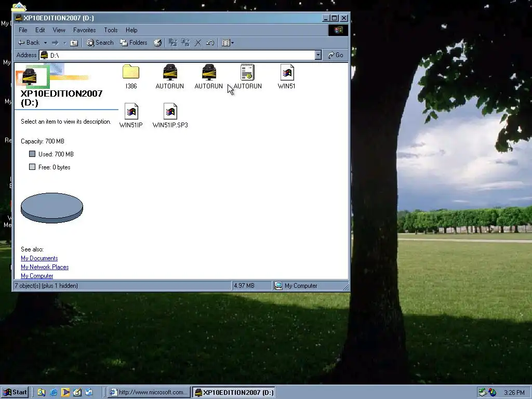532x399 pixels.
Task: Select the WIN51IP file icon
Action: pyautogui.click(x=131, y=111)
